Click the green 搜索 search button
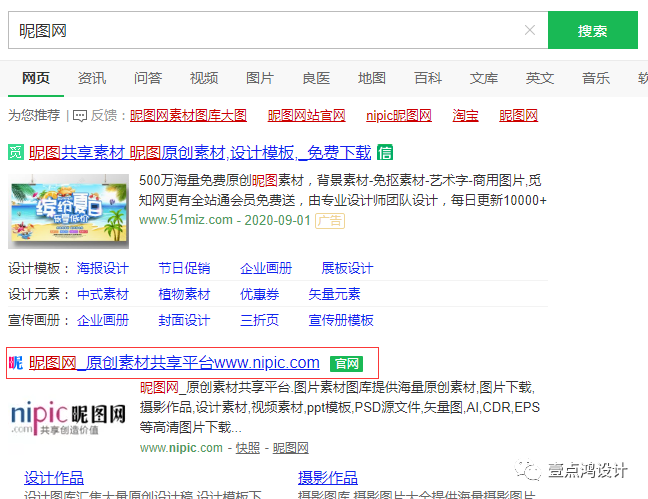The height and width of the screenshot is (499, 648). [x=593, y=30]
